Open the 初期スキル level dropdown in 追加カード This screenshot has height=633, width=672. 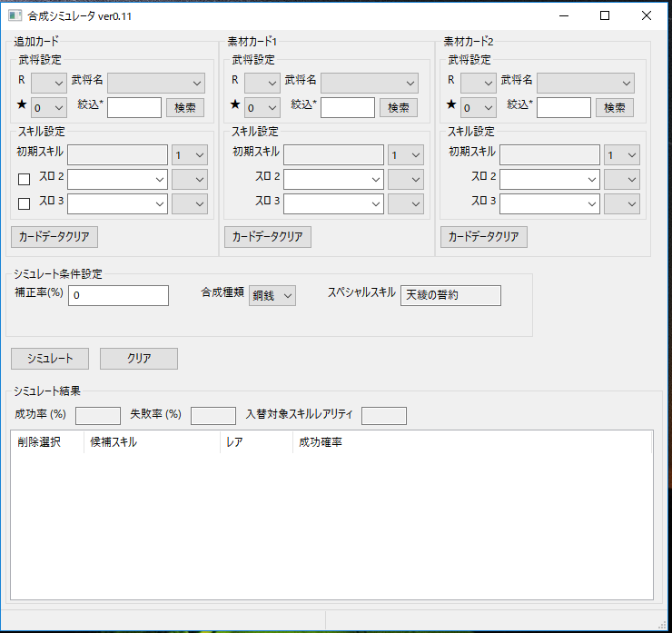[190, 154]
